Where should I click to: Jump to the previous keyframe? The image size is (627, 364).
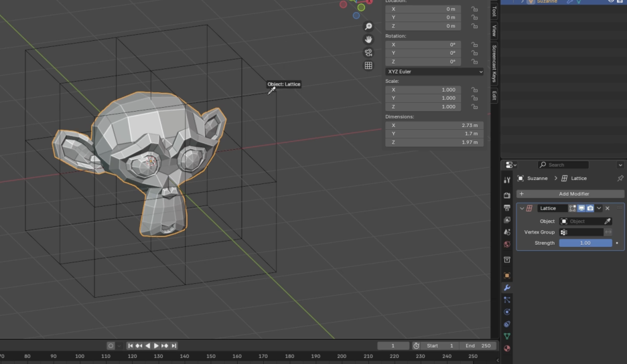[139, 346]
